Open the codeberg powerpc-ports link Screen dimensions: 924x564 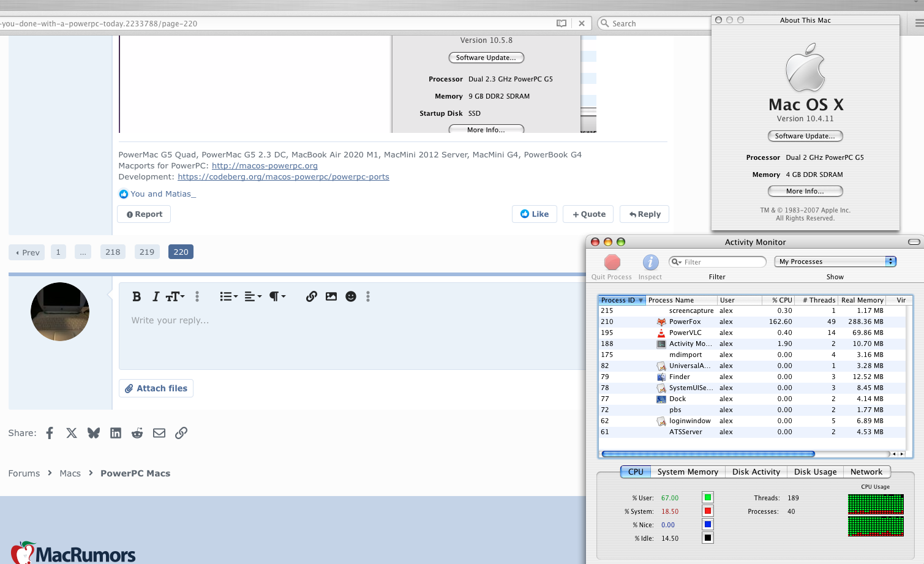[284, 177]
